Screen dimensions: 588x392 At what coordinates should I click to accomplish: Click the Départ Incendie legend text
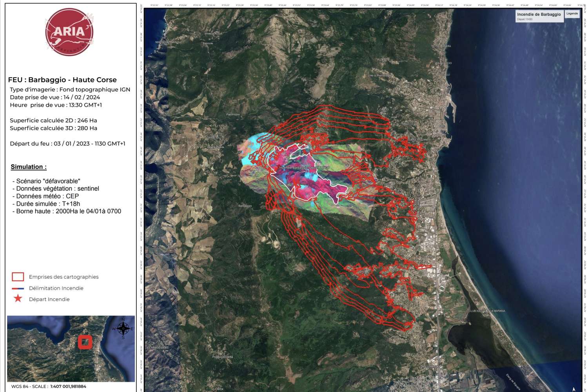pos(49,299)
